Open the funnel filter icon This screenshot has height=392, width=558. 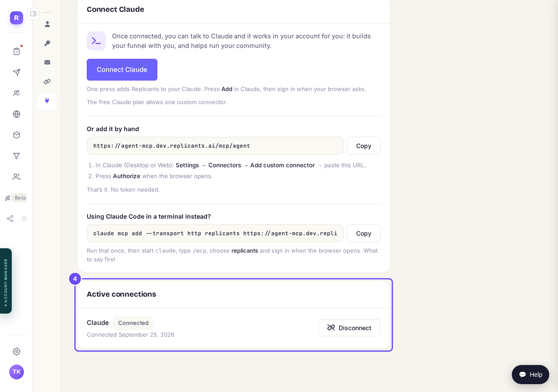(x=17, y=156)
